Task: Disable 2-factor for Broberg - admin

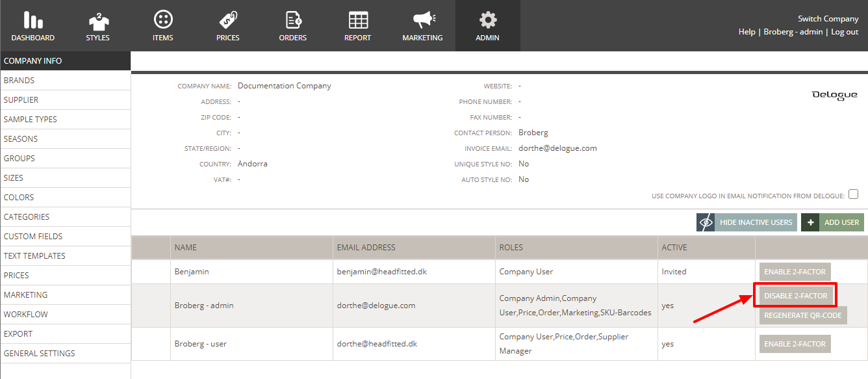Action: (795, 296)
